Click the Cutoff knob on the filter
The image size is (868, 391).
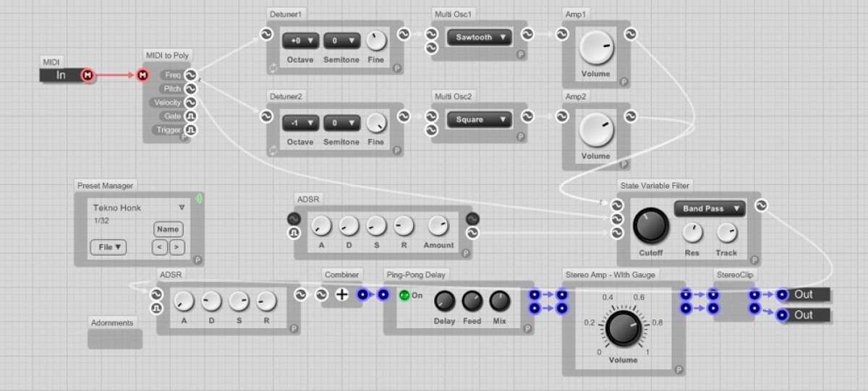(651, 227)
